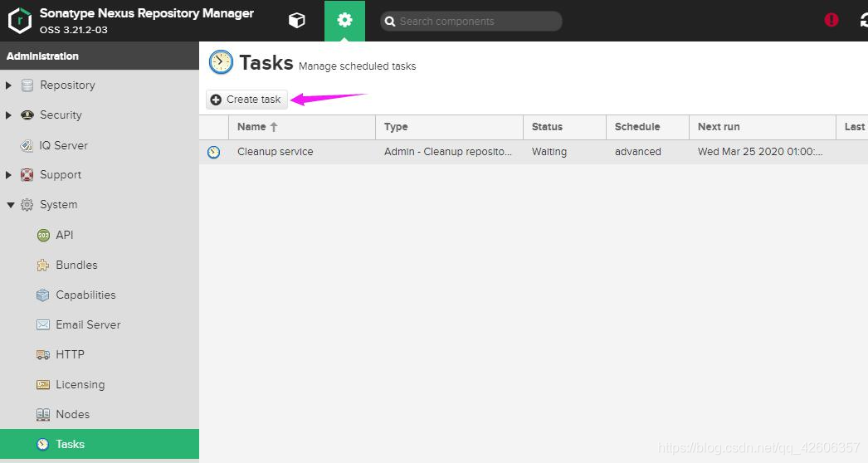Open the Capabilities page

click(x=85, y=295)
